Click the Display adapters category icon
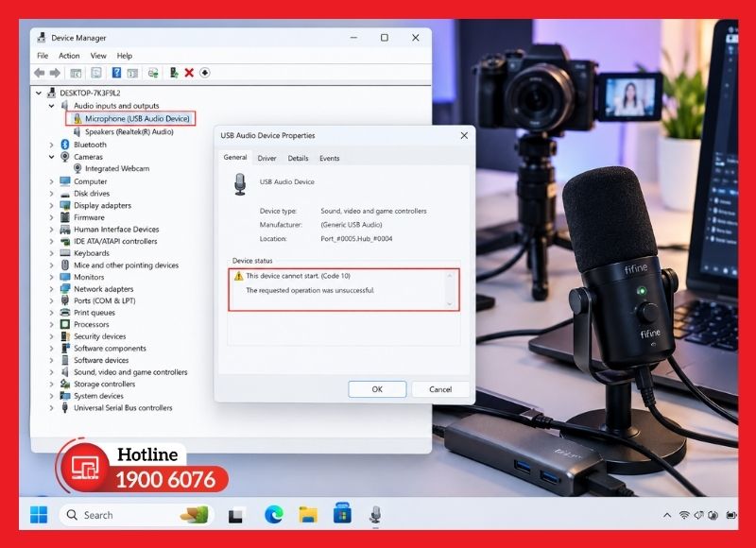This screenshot has width=756, height=548. coord(65,205)
